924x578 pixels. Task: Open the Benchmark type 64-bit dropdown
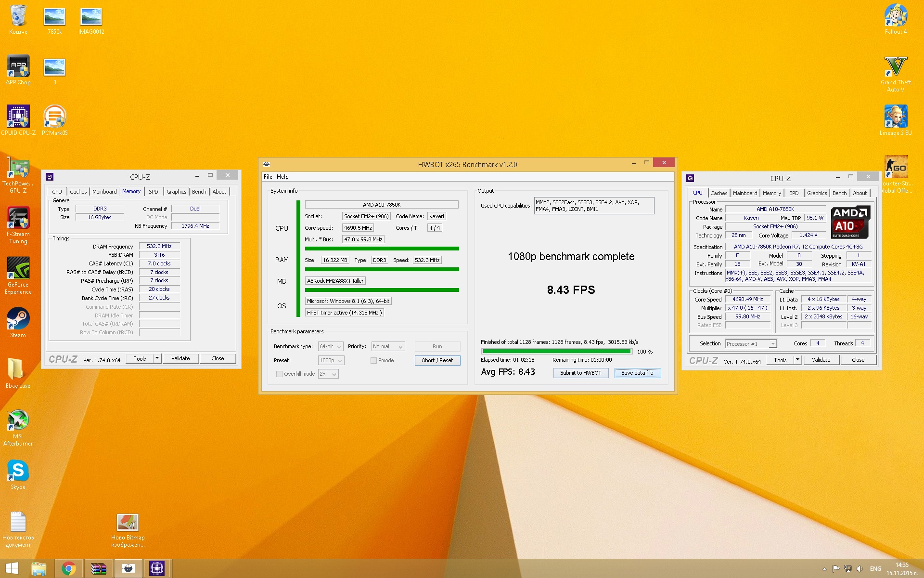(x=331, y=346)
